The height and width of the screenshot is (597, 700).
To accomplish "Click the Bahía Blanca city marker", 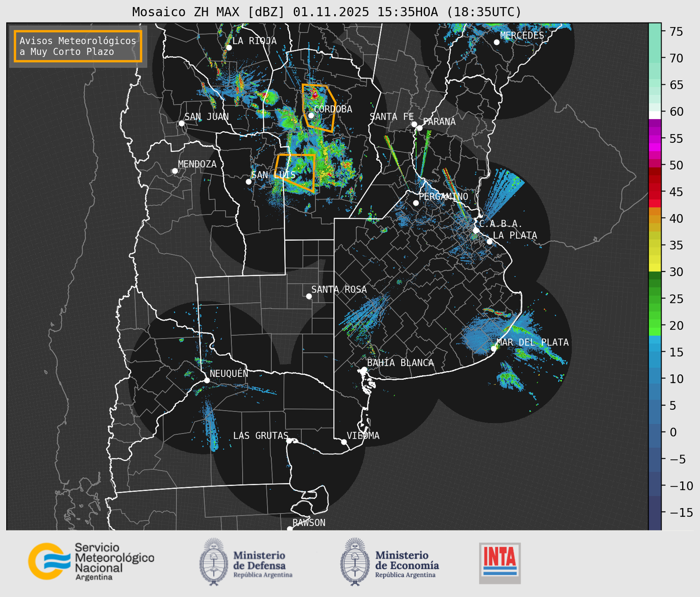I will [364, 369].
